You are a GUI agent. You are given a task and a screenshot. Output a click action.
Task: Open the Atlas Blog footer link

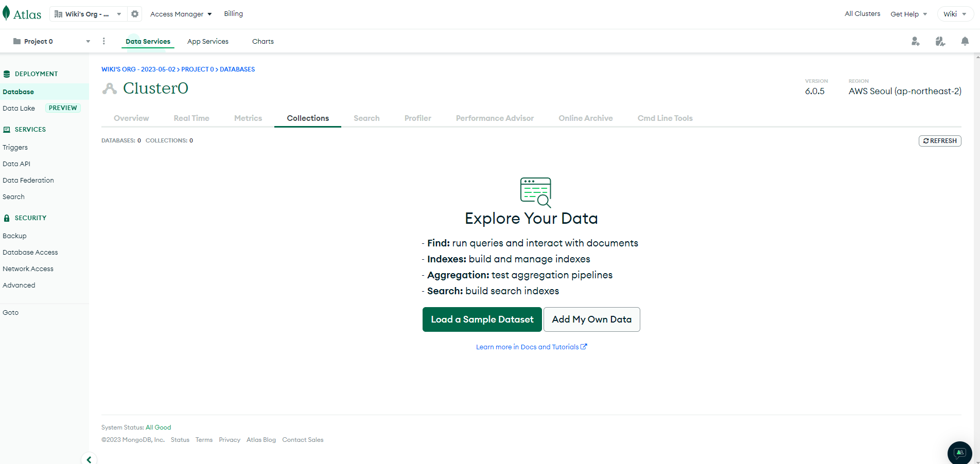click(x=261, y=440)
